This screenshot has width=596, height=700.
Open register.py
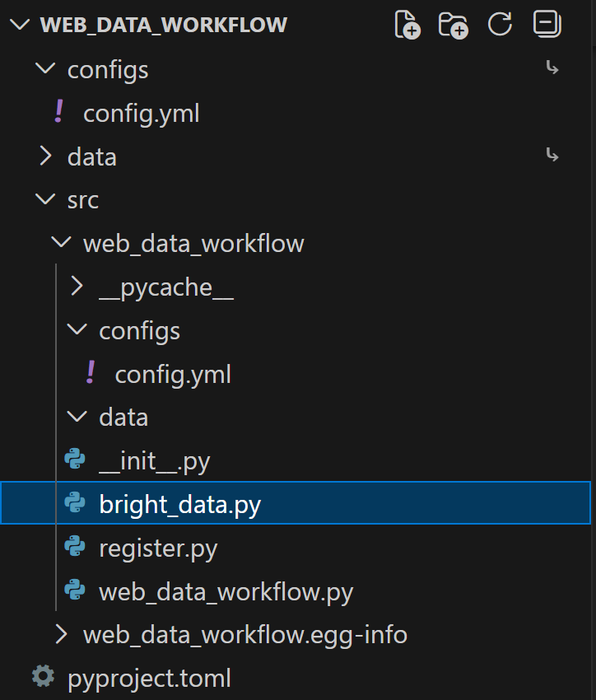[158, 548]
